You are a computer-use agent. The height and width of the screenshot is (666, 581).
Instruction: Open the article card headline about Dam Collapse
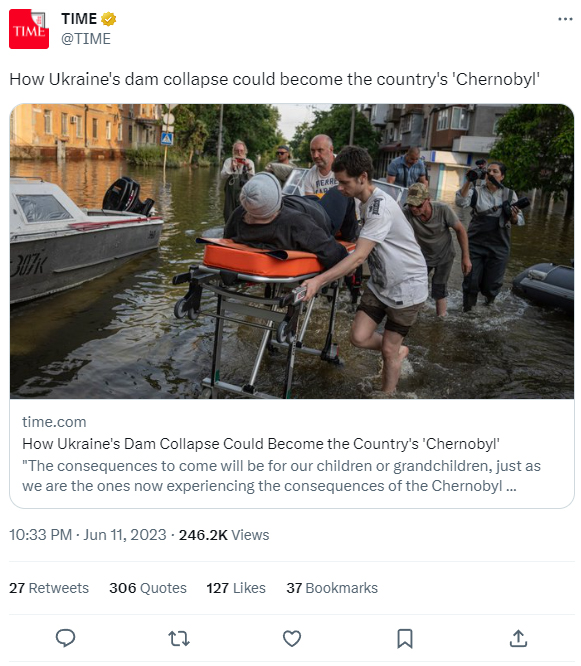(261, 444)
